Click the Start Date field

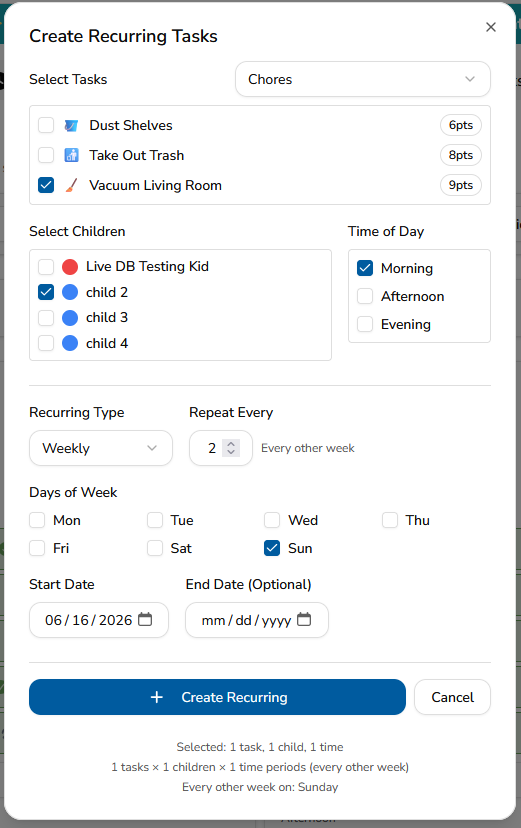coord(99,620)
